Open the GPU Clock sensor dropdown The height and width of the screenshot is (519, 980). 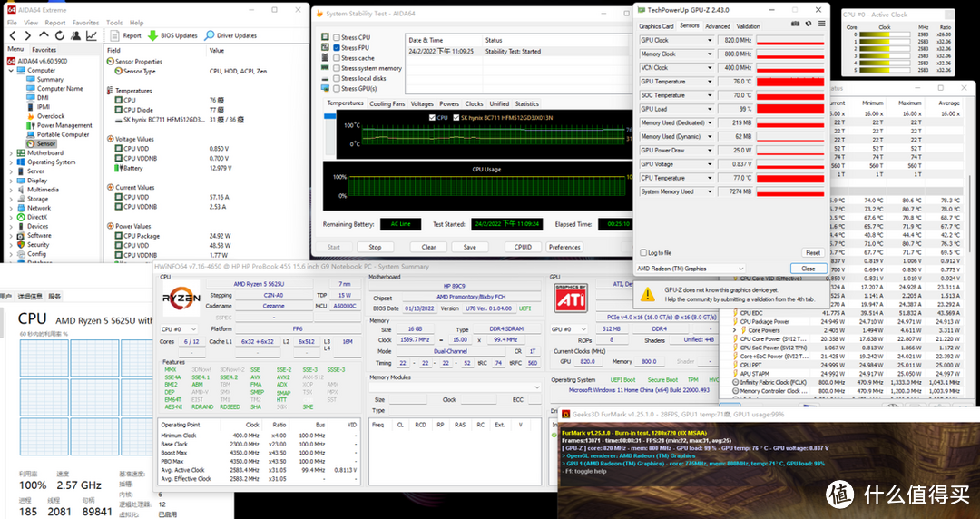(x=710, y=40)
